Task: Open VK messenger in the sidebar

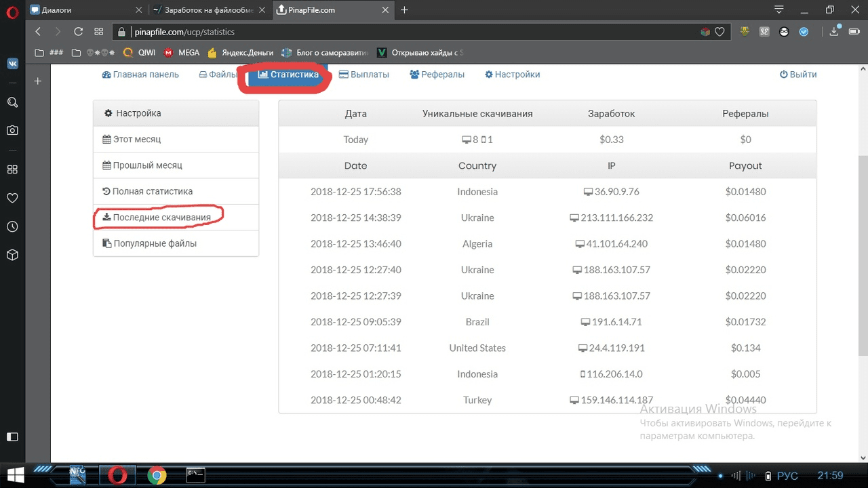Action: 12,63
